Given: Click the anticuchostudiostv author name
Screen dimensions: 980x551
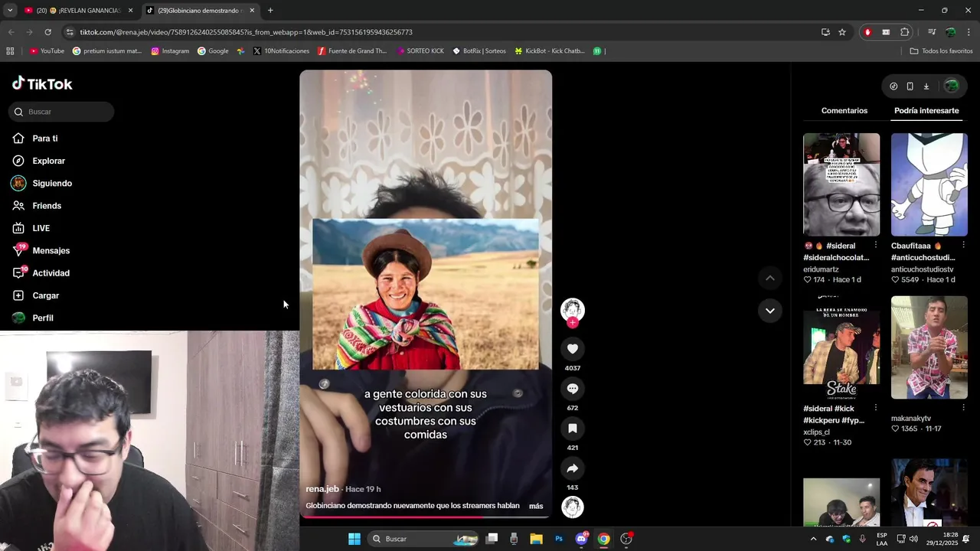Looking at the screenshot, I should [x=923, y=269].
